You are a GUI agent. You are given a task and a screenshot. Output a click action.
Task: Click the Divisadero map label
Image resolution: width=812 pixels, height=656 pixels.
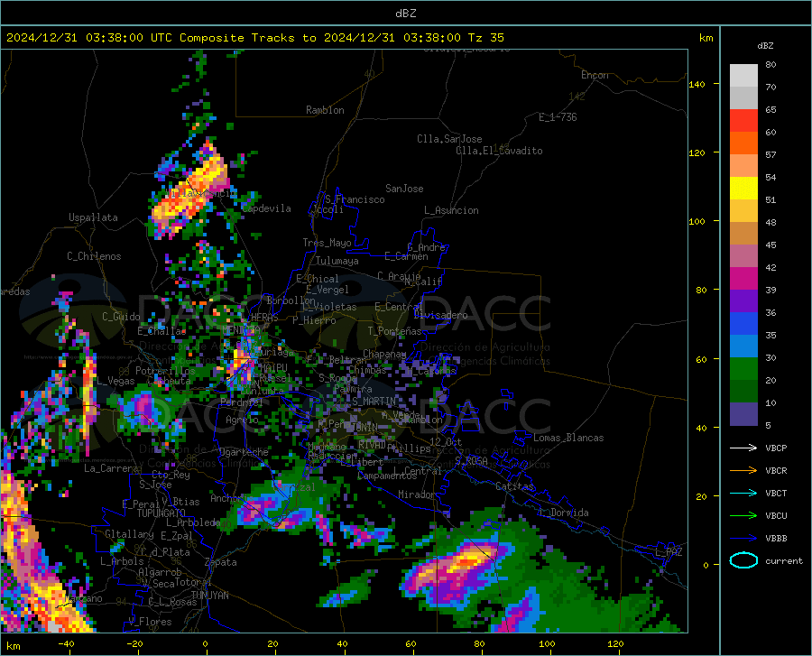point(440,315)
